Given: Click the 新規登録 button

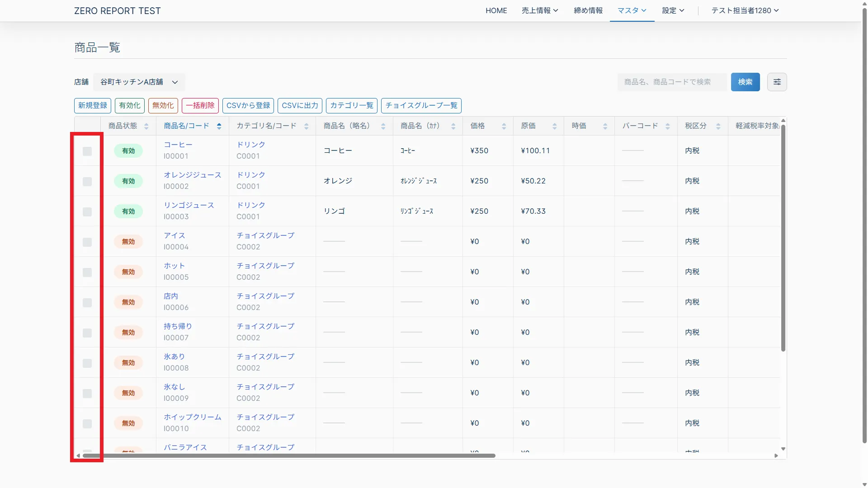Looking at the screenshot, I should coord(93,105).
